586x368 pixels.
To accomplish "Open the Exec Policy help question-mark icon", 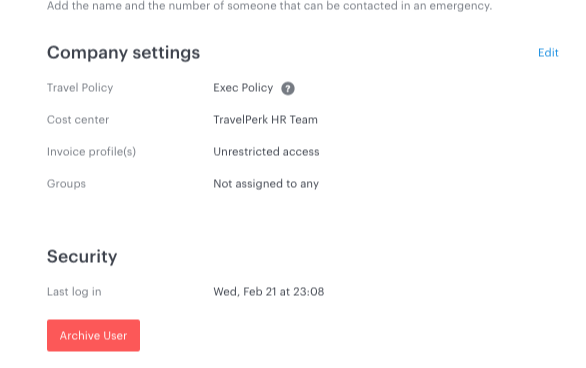I will point(288,89).
